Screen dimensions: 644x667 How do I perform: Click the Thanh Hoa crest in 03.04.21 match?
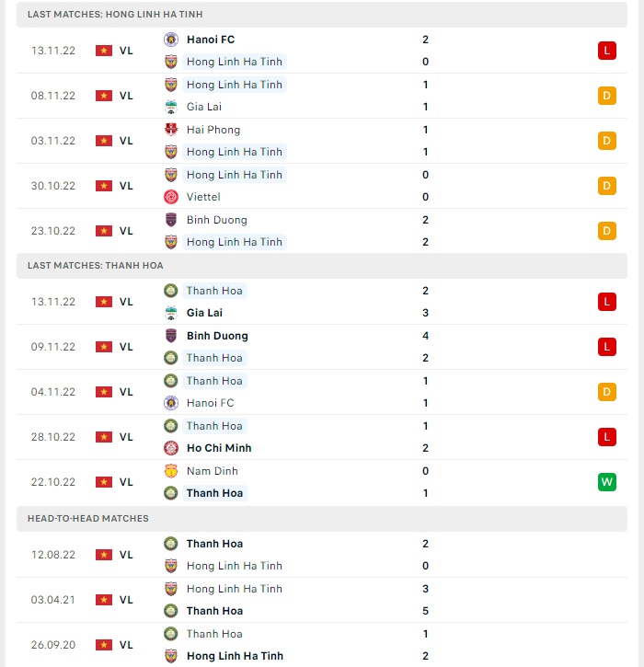(171, 611)
